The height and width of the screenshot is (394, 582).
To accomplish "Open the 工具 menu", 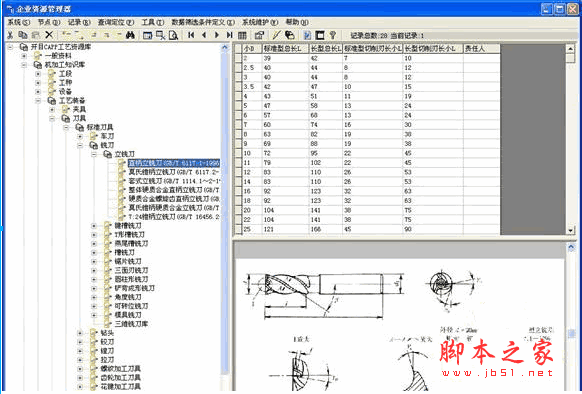I will click(153, 22).
